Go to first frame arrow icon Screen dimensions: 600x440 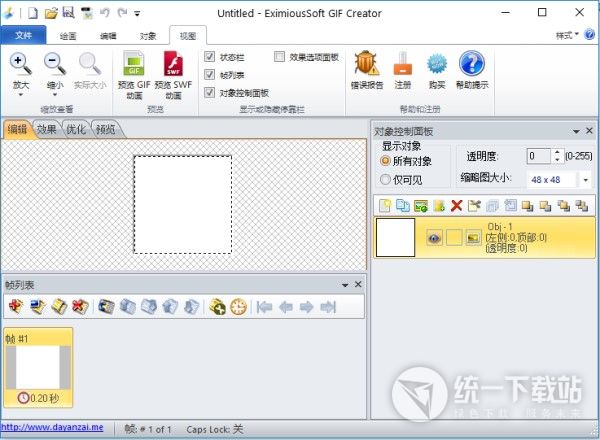pyautogui.click(x=264, y=307)
